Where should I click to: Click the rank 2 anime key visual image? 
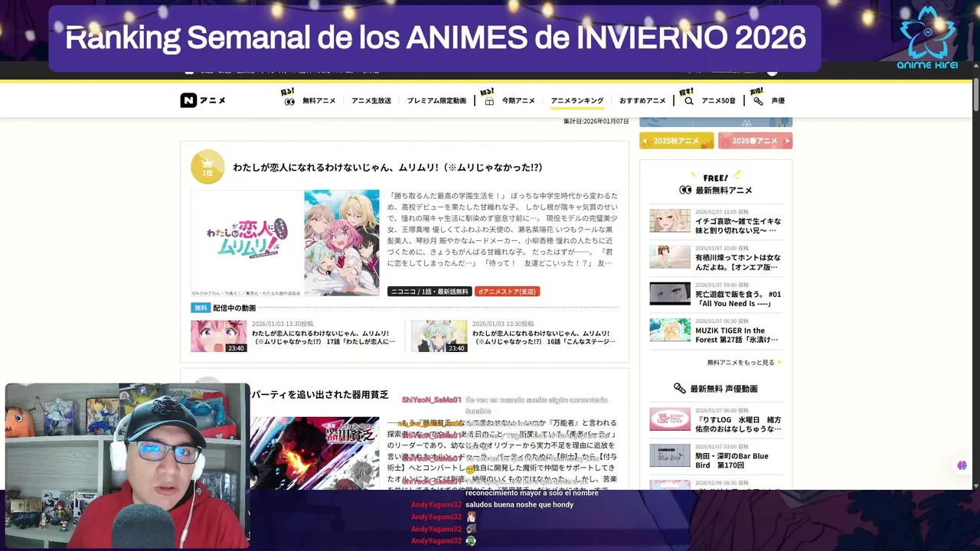pyautogui.click(x=315, y=453)
